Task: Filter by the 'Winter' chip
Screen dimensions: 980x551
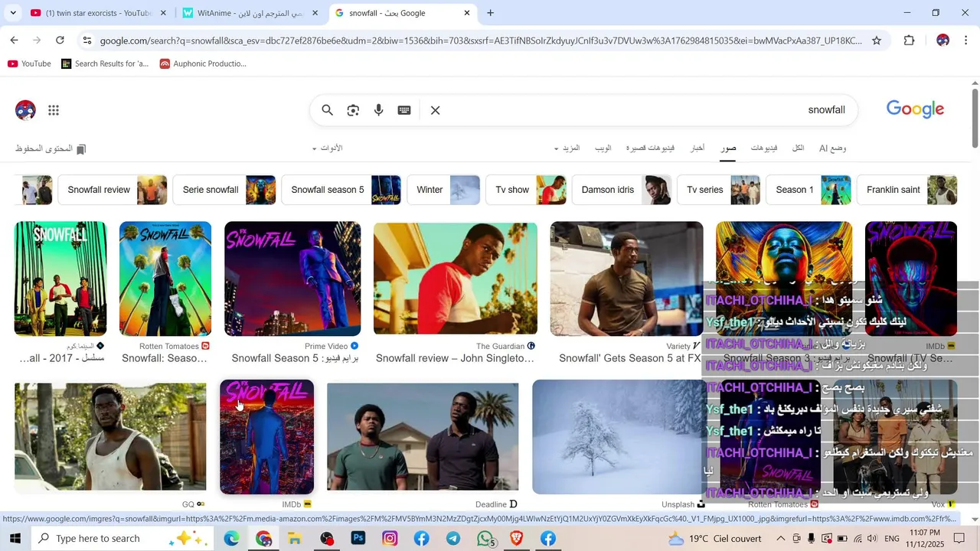Action: [x=444, y=190]
